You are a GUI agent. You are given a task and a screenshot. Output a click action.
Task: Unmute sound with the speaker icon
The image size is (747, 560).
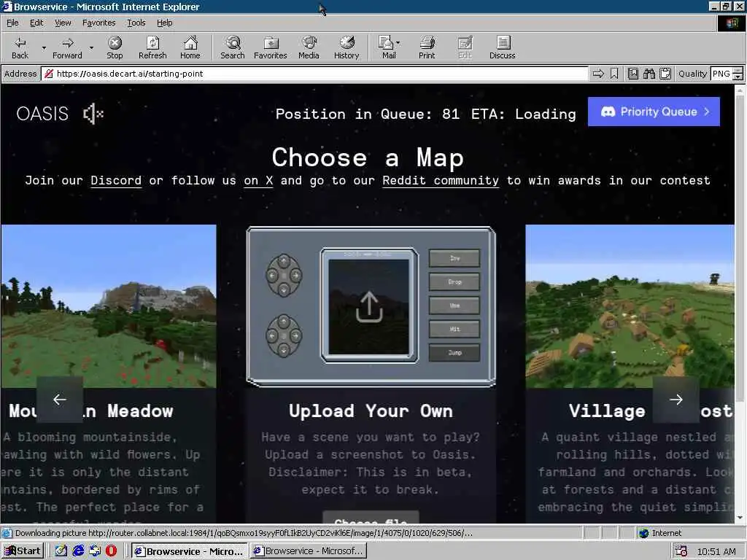click(93, 114)
